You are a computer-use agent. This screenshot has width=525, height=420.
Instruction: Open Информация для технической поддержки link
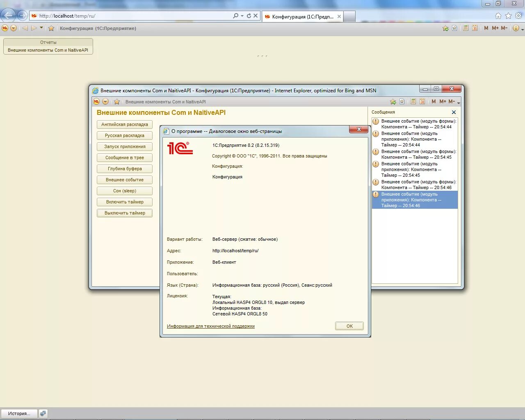pyautogui.click(x=211, y=326)
